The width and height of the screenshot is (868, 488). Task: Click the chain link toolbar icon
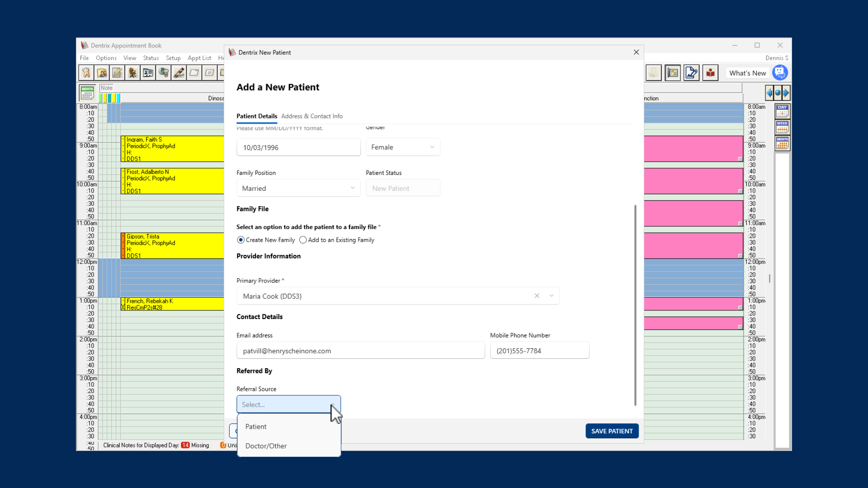click(x=179, y=73)
